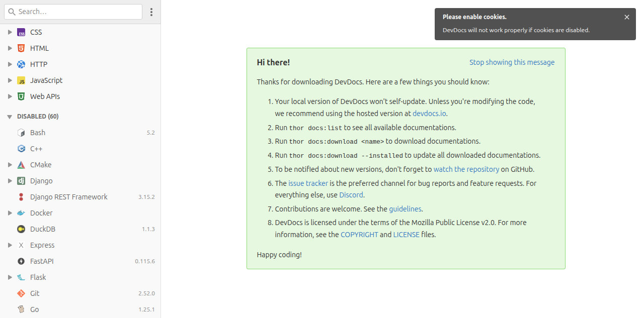Follow the issue tracker link
Screen dimensions: 644x318
[308, 183]
